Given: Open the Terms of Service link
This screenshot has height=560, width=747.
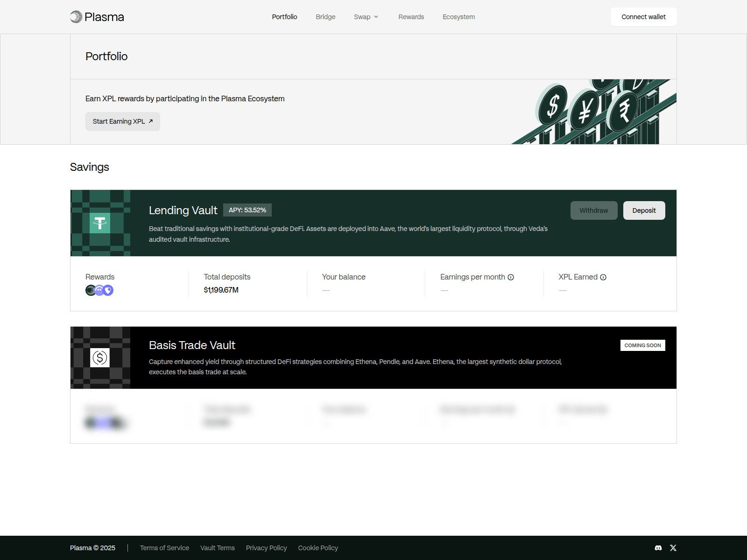Looking at the screenshot, I should (164, 548).
